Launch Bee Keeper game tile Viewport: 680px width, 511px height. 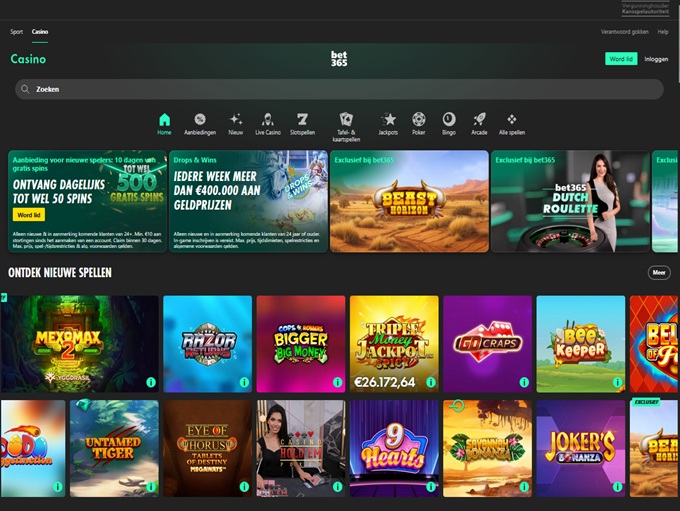tap(580, 344)
